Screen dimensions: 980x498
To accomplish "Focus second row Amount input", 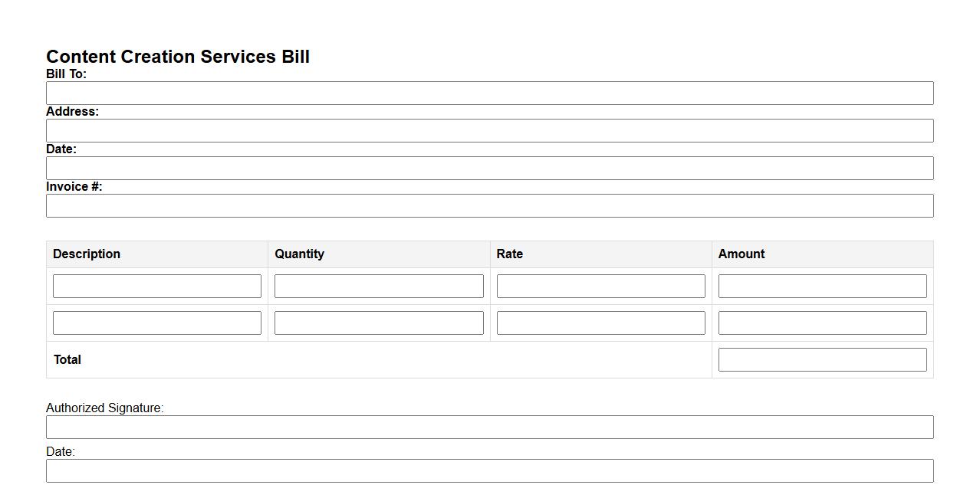I will [x=822, y=323].
